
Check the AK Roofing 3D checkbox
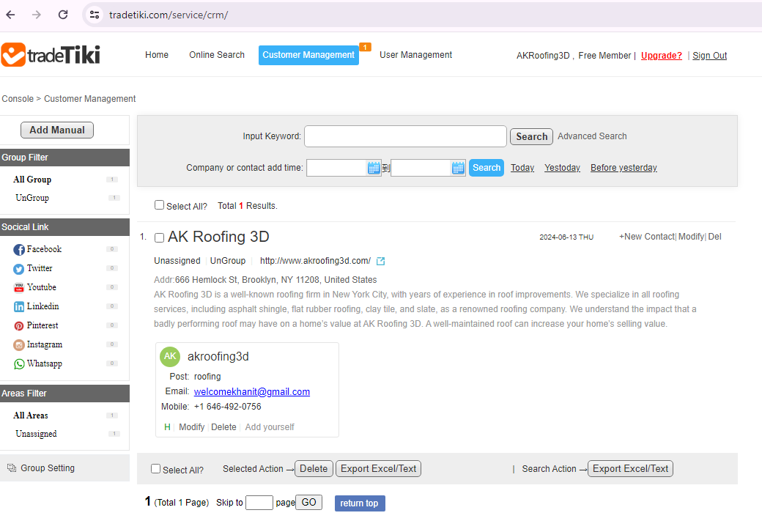click(x=160, y=237)
